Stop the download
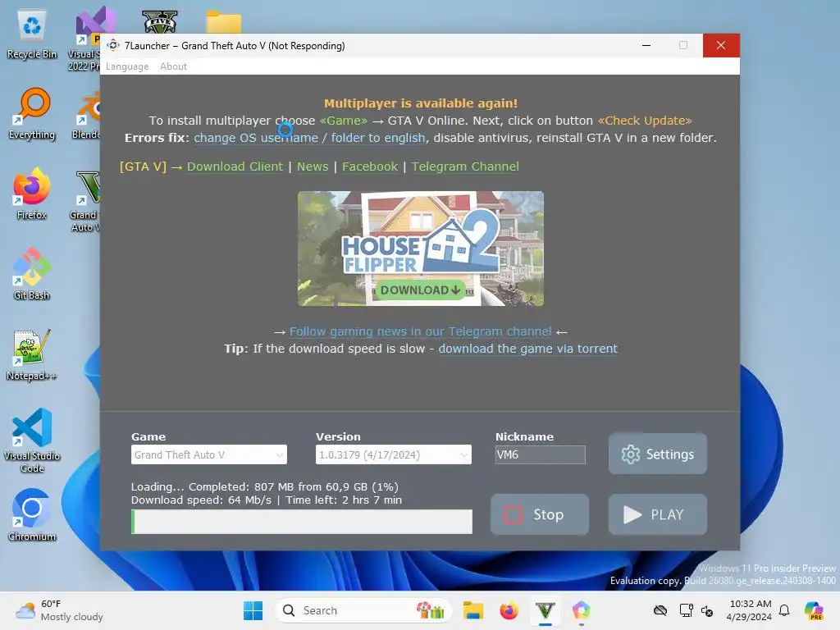This screenshot has height=630, width=840. coord(540,514)
